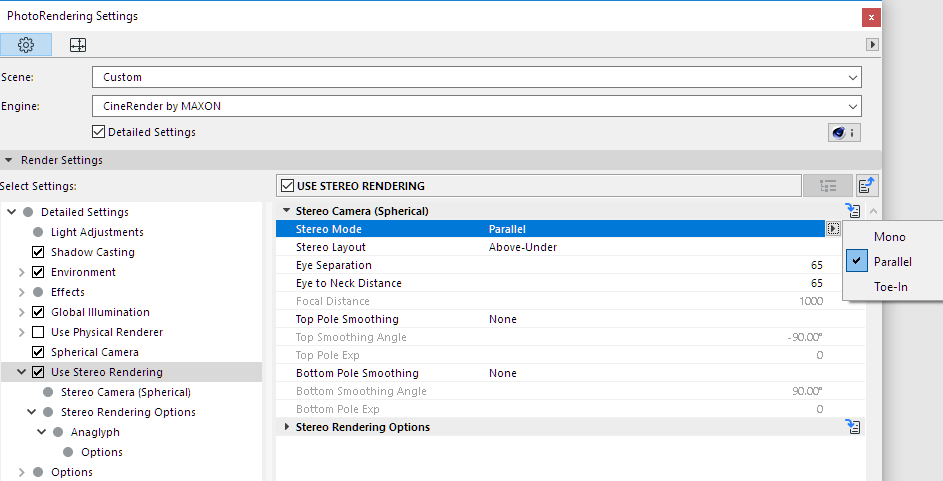The image size is (943, 481).
Task: Toggle the USE STEREO RENDERING checkbox
Action: [288, 186]
